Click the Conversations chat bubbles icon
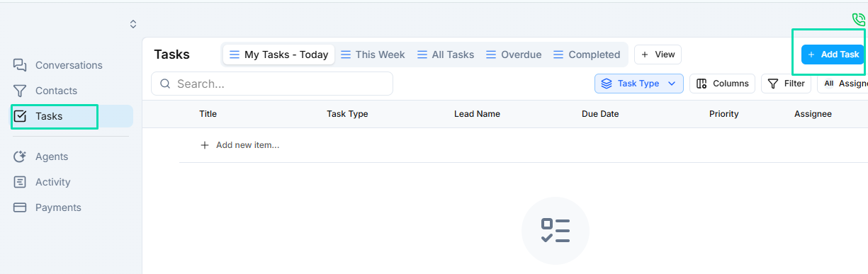 pyautogui.click(x=20, y=65)
